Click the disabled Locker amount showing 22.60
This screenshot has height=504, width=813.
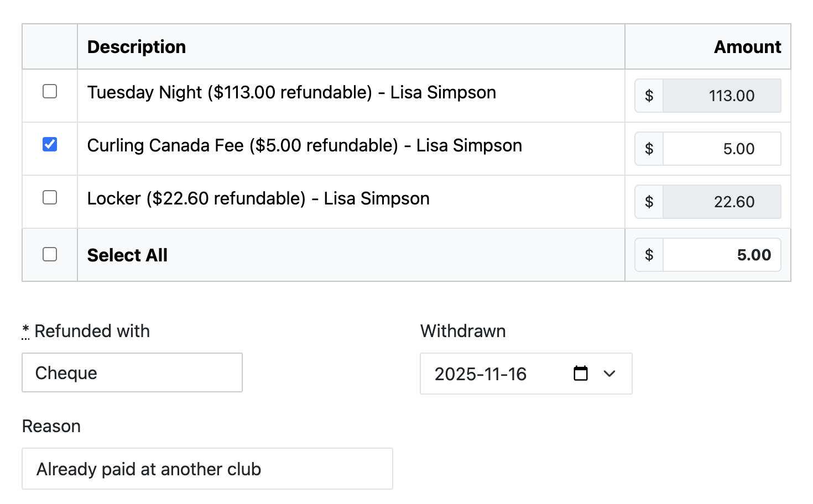click(x=721, y=201)
